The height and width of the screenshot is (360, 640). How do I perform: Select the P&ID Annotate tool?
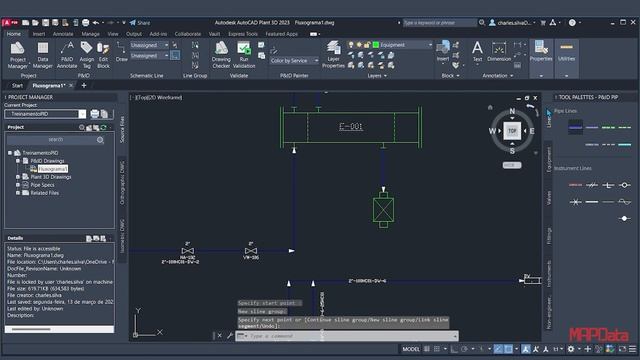click(x=67, y=55)
